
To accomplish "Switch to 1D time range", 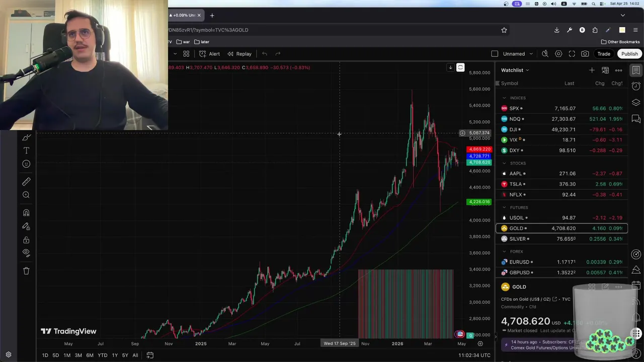I will (x=45, y=355).
